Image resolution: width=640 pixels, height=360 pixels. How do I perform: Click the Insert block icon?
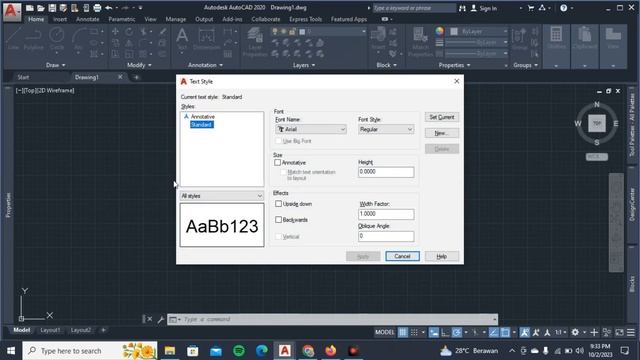[378, 40]
